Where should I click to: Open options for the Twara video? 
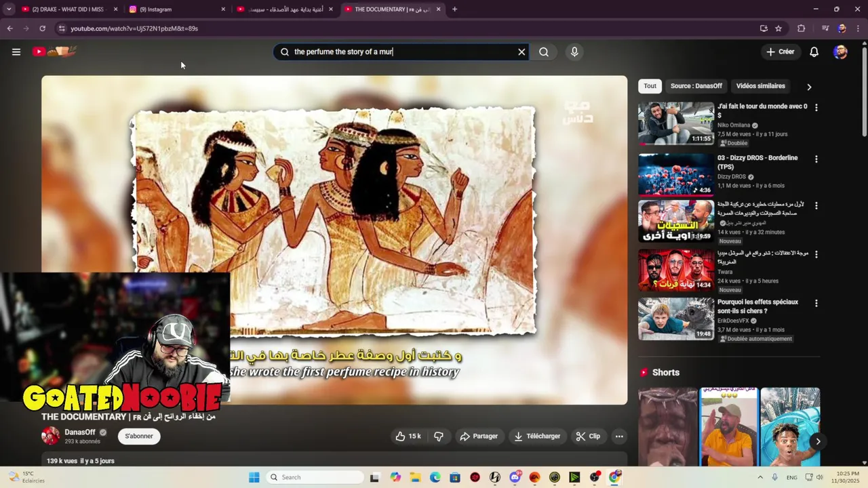tap(816, 254)
